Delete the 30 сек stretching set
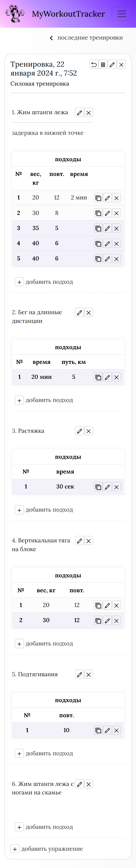The image size is (136, 868). (x=117, y=487)
